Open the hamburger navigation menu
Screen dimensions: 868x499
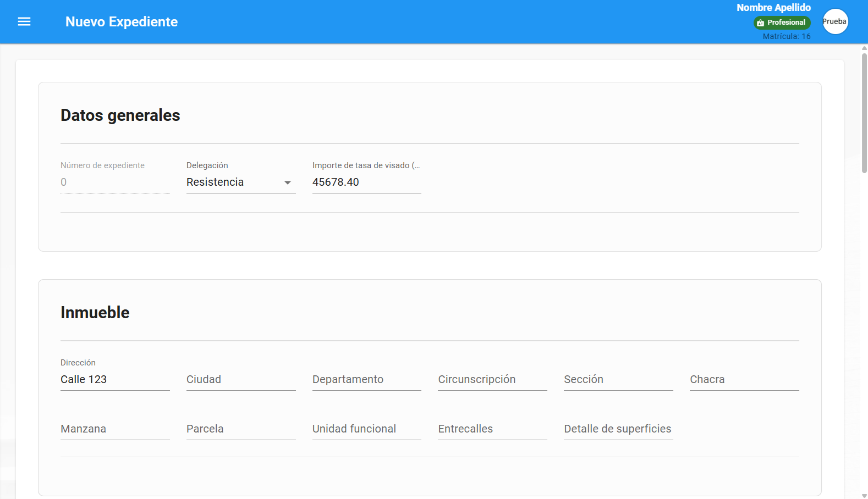pos(24,22)
